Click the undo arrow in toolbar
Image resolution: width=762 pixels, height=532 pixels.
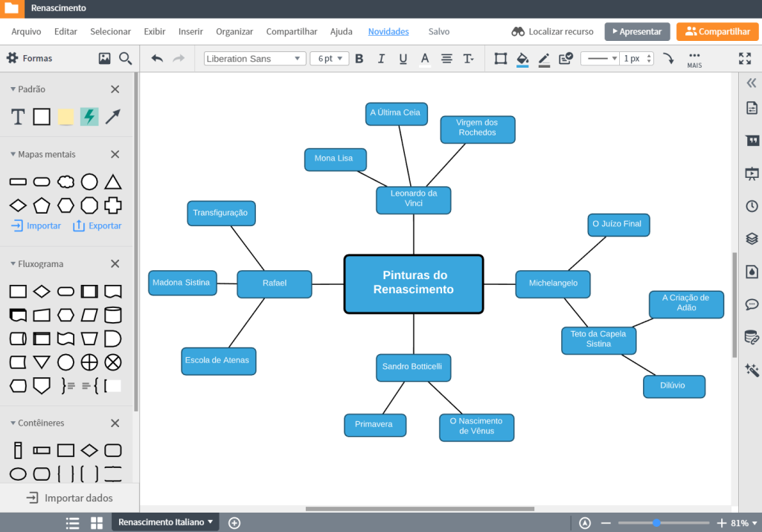(157, 59)
